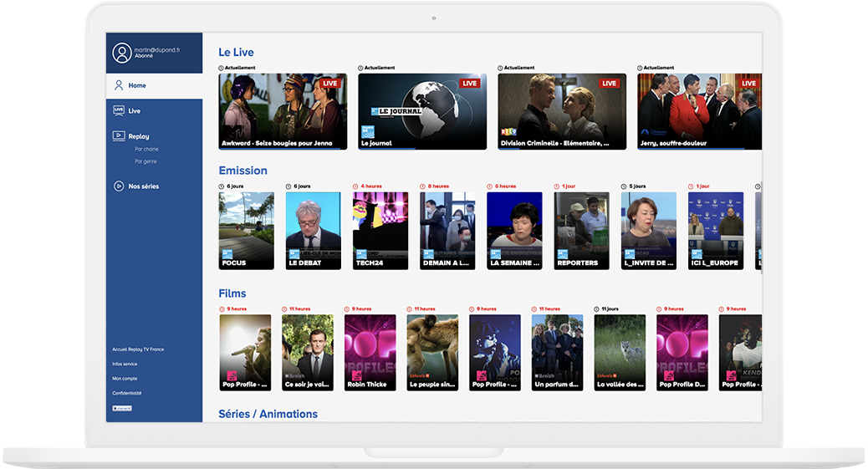Open the Robin Thicke film thumbnail
Image resolution: width=868 pixels, height=469 pixels.
click(x=370, y=353)
